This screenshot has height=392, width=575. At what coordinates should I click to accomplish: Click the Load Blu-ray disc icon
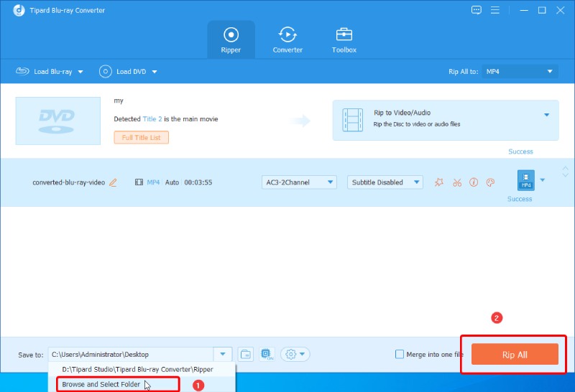click(22, 71)
